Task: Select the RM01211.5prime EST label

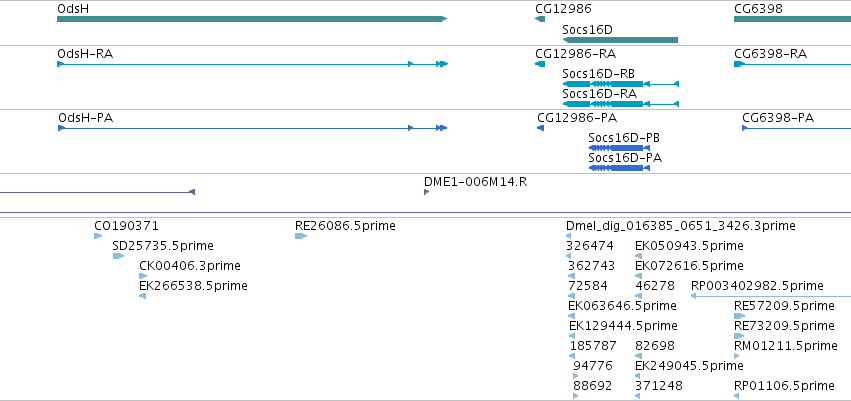Action: tap(786, 346)
